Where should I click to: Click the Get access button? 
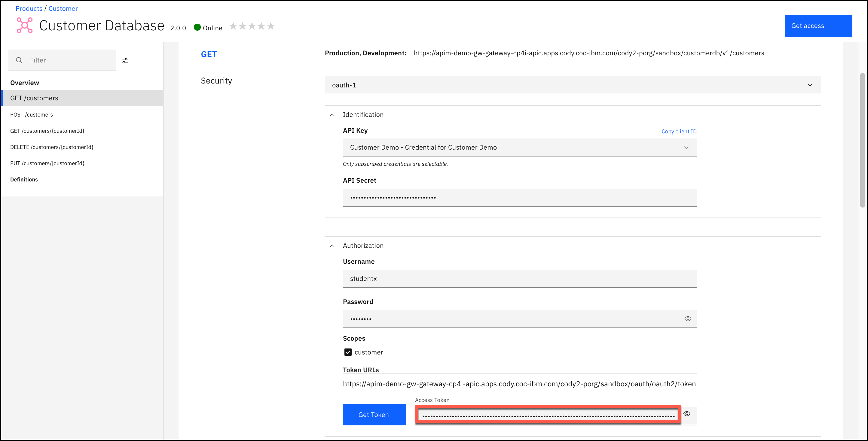[818, 26]
